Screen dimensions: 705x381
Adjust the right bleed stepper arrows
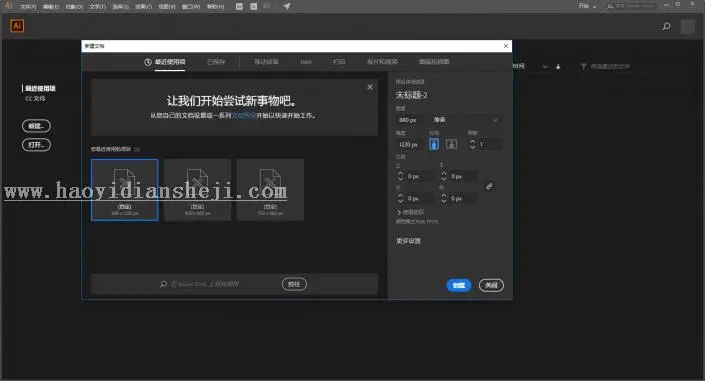[444, 198]
